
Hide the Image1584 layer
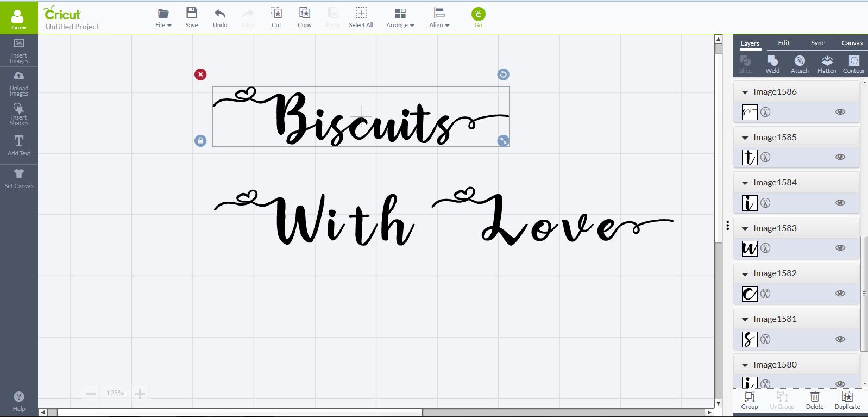(x=840, y=203)
